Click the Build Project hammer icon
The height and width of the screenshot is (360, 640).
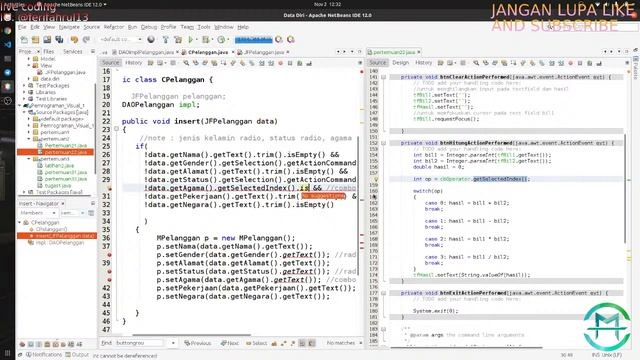(165, 40)
